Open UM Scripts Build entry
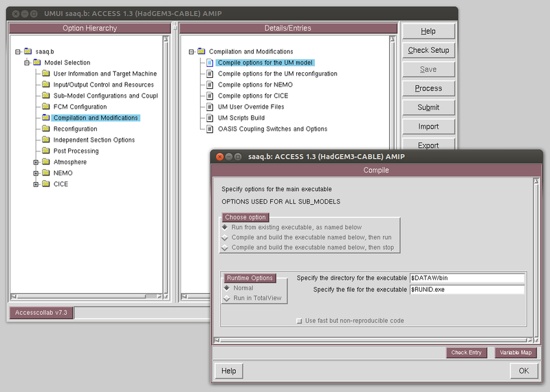Image resolution: width=550 pixels, height=392 pixels. [x=241, y=118]
